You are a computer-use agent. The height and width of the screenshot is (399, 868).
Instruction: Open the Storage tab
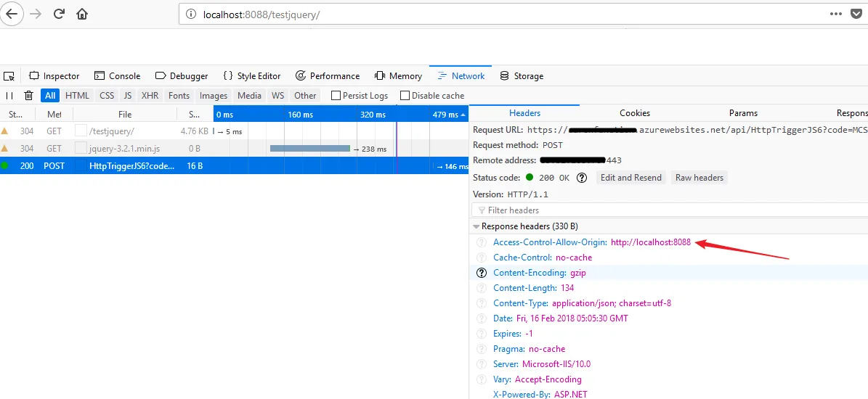(x=522, y=76)
